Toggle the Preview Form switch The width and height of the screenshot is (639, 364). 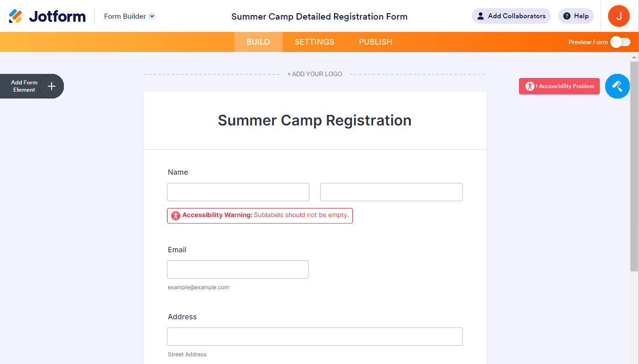[620, 42]
